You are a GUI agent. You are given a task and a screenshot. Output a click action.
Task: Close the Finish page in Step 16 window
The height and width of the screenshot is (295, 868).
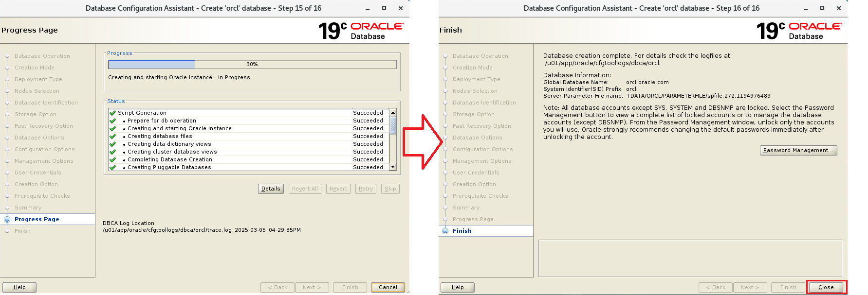click(826, 287)
